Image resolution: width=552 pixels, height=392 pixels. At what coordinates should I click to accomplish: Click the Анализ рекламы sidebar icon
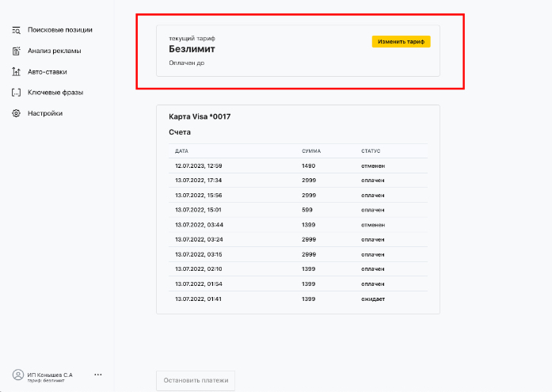point(16,51)
